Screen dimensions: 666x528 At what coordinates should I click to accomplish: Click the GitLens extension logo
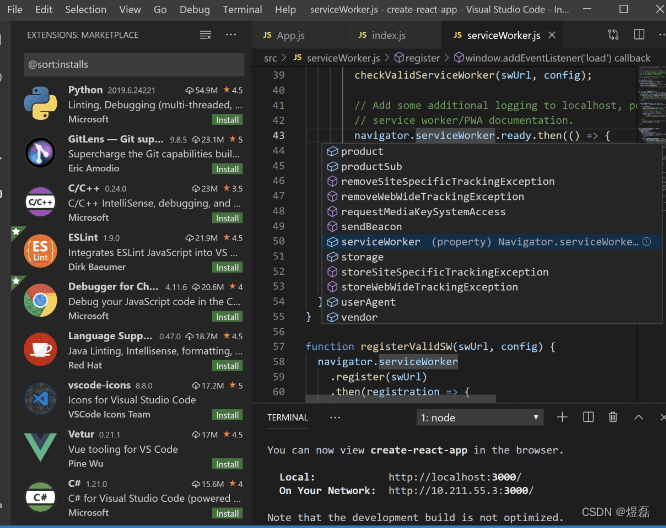click(x=40, y=152)
